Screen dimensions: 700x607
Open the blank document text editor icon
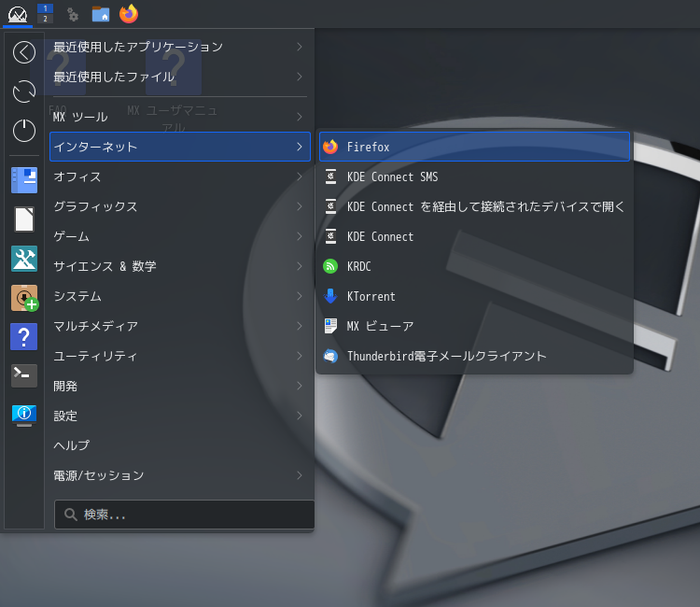pyautogui.click(x=24, y=219)
